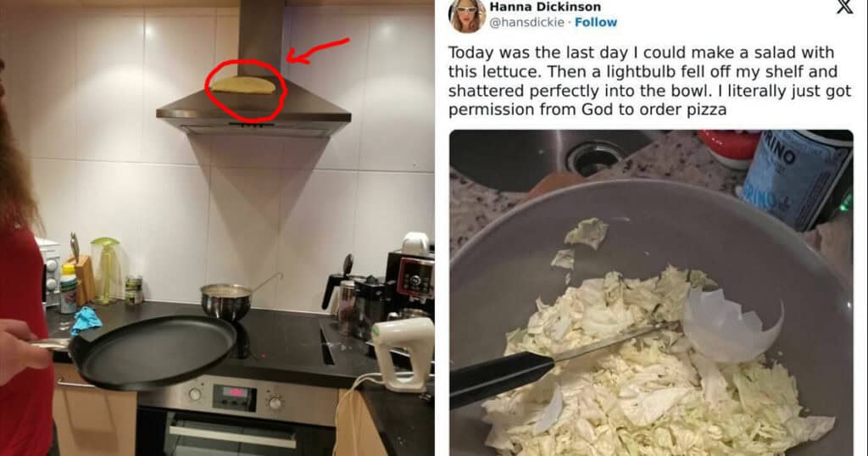Click the left oven control knob
Viewport: 868px width, 456px height.
[x=195, y=394]
